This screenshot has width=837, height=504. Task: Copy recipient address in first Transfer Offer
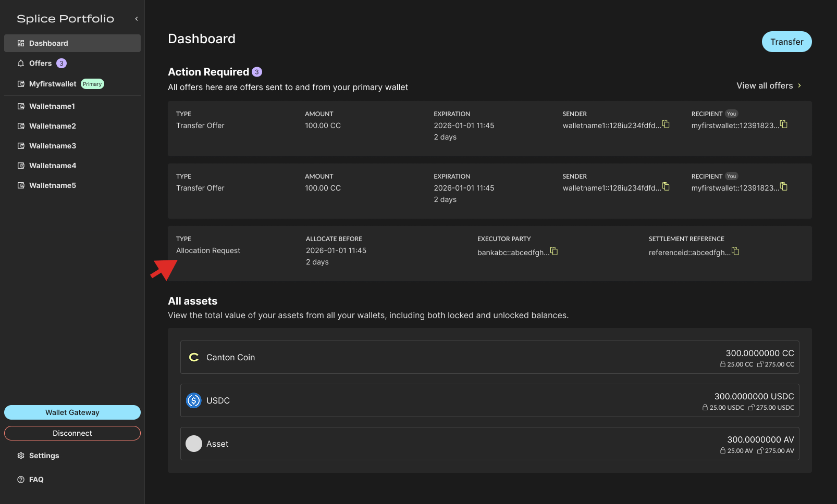(x=784, y=124)
